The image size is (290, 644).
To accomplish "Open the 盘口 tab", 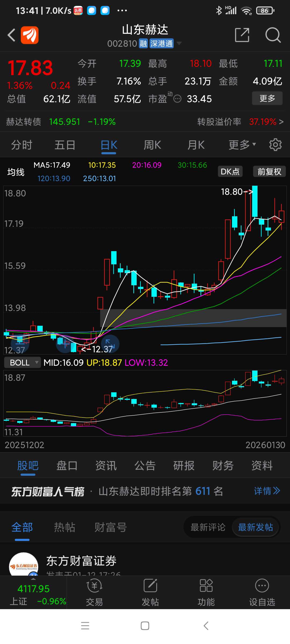I will [x=67, y=466].
